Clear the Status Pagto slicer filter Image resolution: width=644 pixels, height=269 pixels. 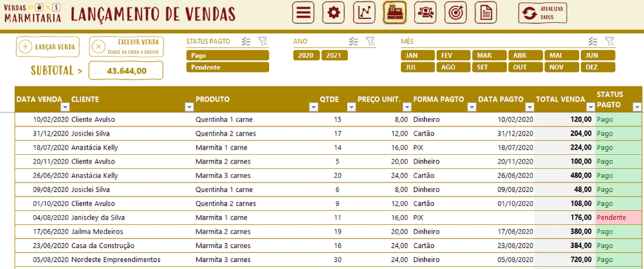tap(263, 41)
